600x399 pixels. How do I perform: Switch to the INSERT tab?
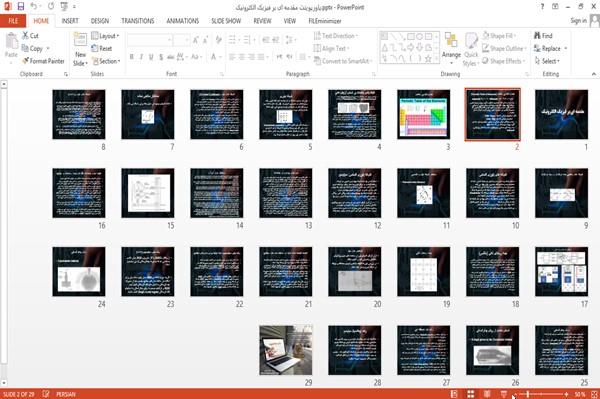[x=70, y=21]
